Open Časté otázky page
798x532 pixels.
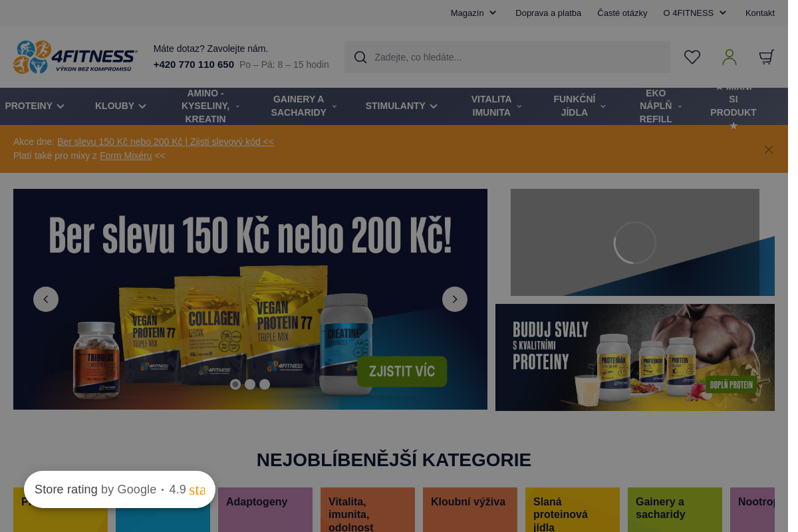[622, 13]
